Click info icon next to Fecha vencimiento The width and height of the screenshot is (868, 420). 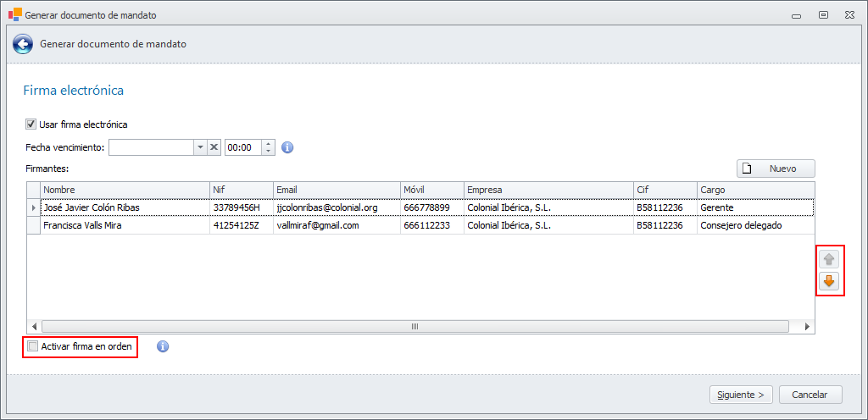pyautogui.click(x=287, y=147)
